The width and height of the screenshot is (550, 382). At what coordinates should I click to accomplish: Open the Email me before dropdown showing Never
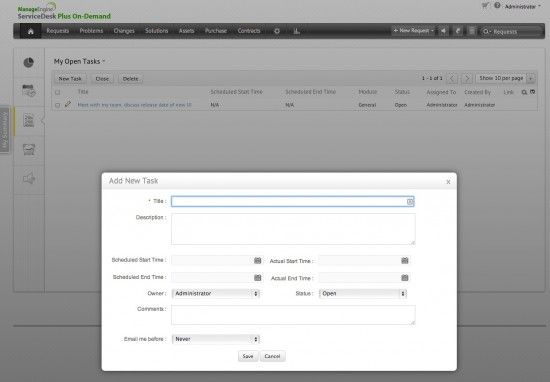click(x=215, y=339)
